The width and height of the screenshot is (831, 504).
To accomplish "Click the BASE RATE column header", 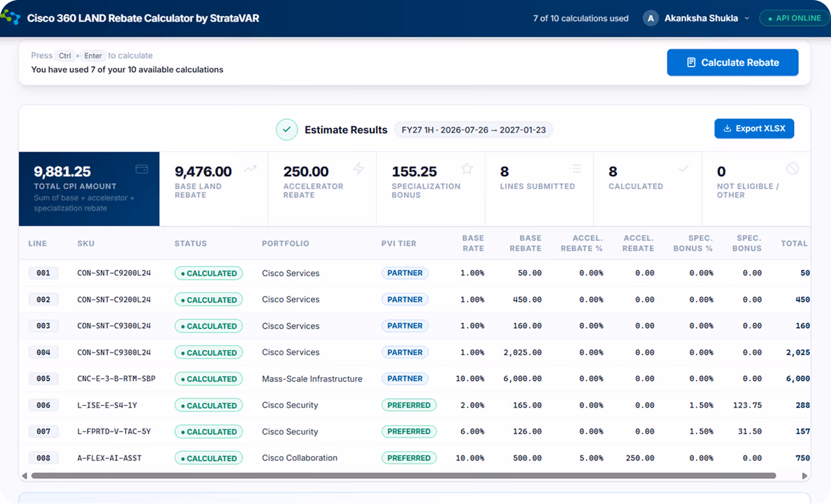I will pyautogui.click(x=473, y=243).
